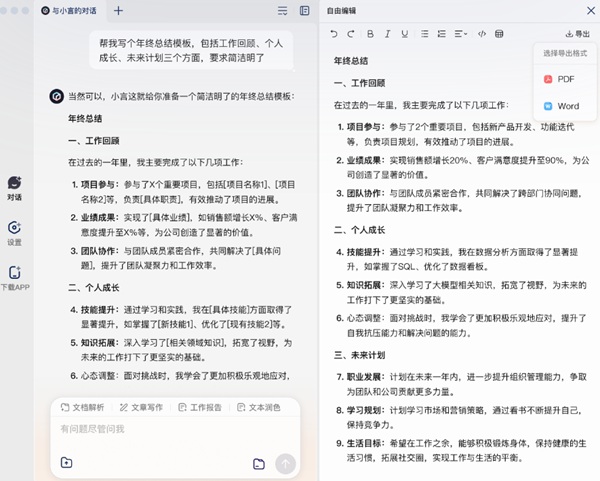Toggle bold formatting
Screen dimensions: 600x481
pos(370,34)
